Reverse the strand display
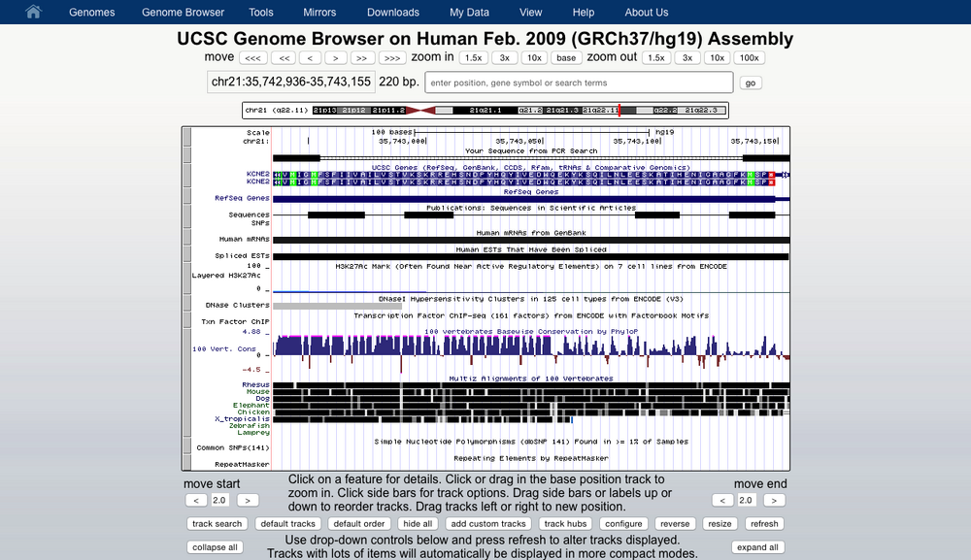The height and width of the screenshot is (560, 971). [x=674, y=524]
